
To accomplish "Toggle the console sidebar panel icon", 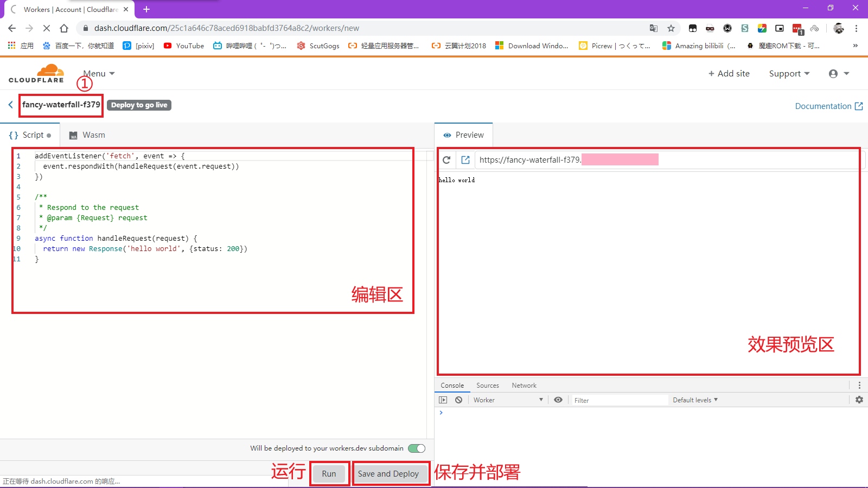I will [443, 400].
